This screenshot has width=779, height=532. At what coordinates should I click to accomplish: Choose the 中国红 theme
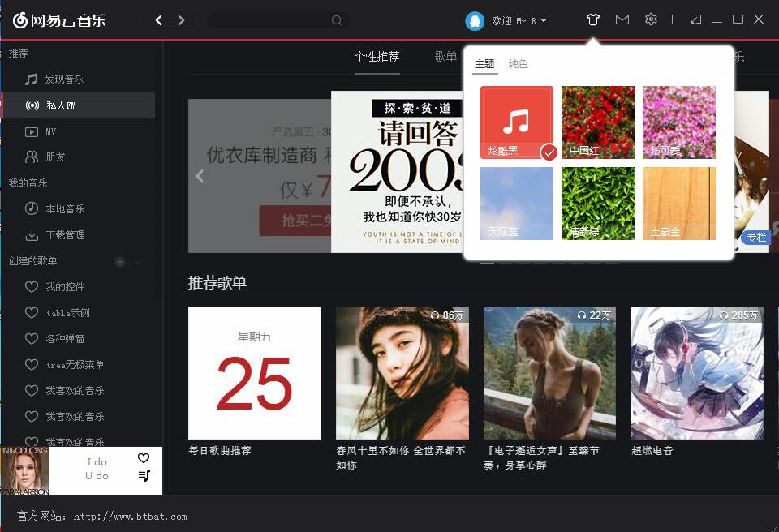598,122
